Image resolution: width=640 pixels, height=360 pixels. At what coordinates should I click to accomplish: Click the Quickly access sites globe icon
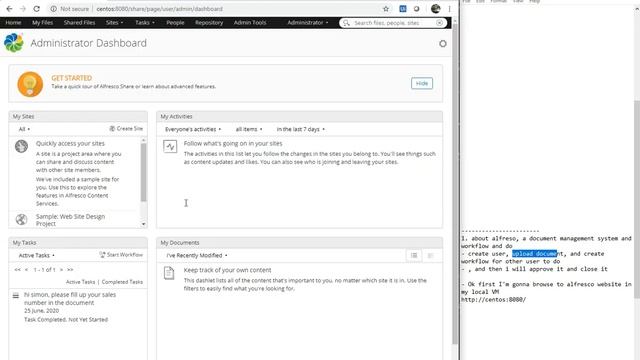coord(21,146)
